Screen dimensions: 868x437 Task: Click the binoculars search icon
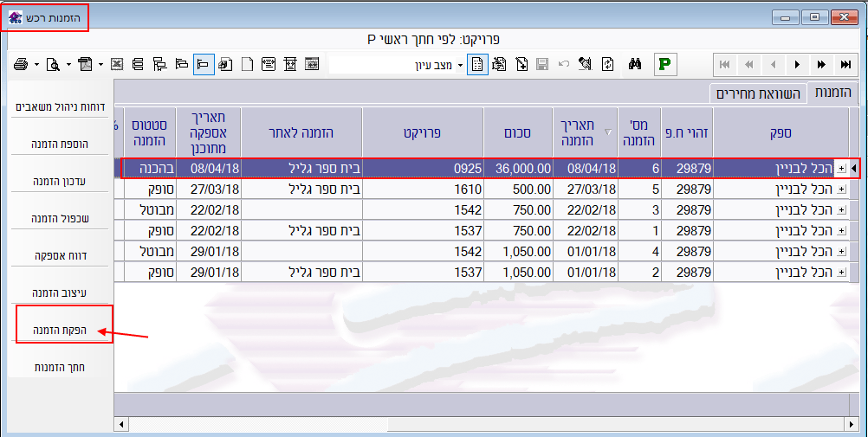pos(633,64)
